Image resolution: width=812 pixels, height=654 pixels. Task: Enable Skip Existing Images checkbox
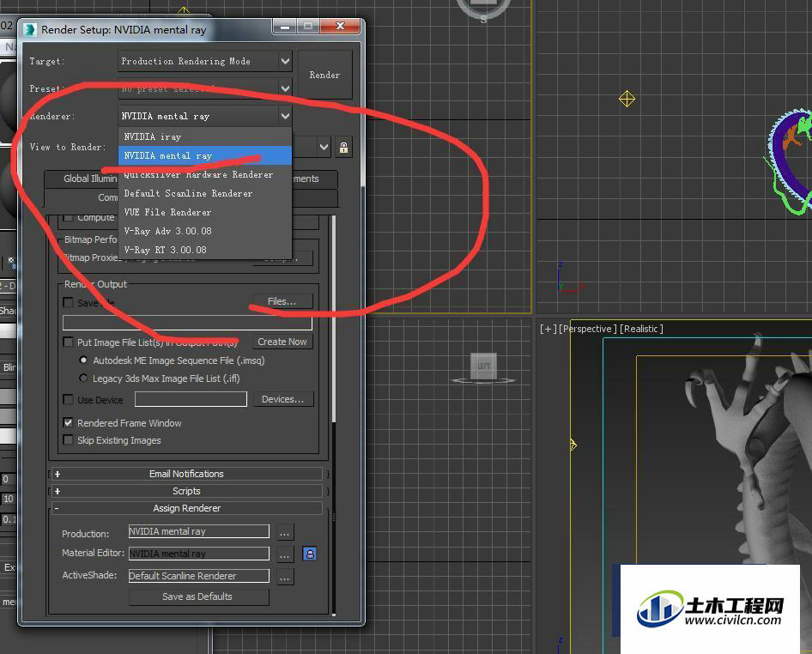(x=68, y=440)
